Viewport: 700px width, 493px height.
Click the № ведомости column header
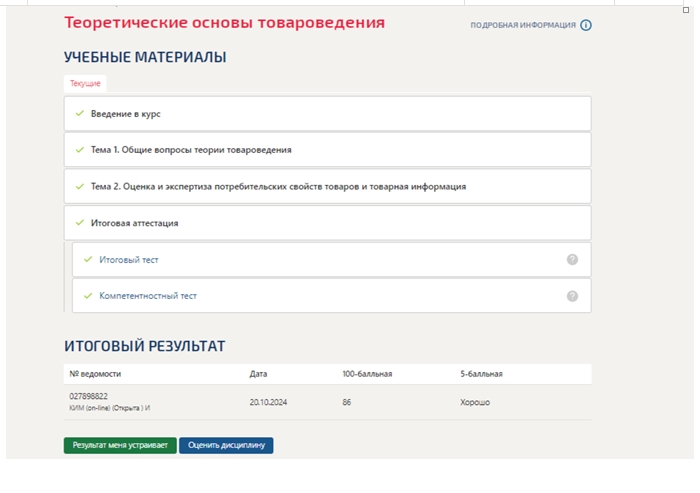pos(95,374)
